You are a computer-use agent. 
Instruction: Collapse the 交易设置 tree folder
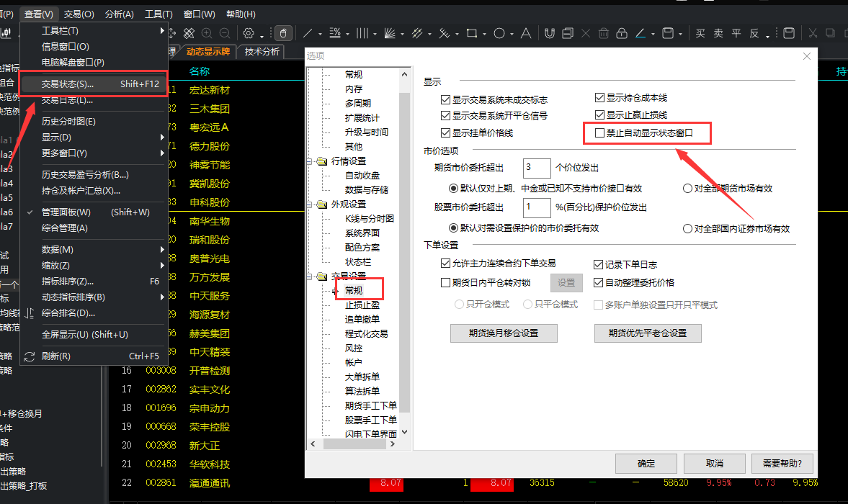point(309,276)
